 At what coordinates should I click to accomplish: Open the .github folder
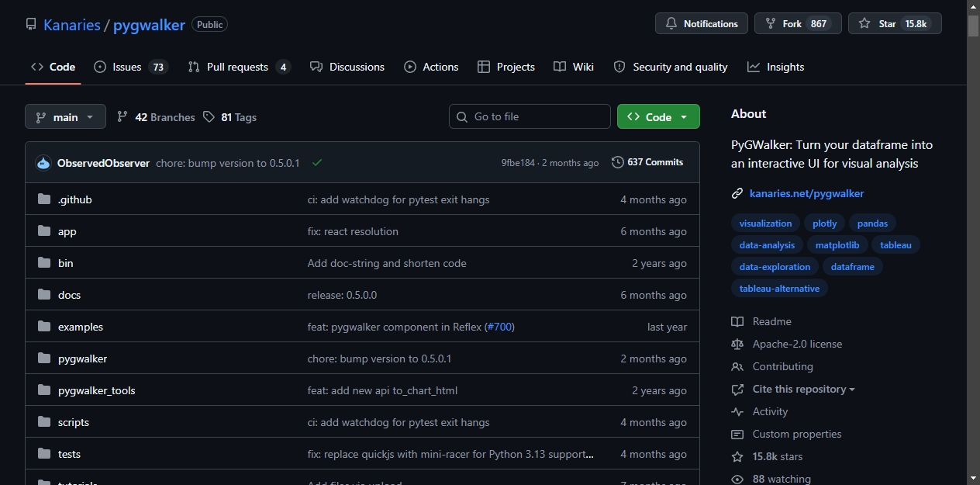click(74, 199)
